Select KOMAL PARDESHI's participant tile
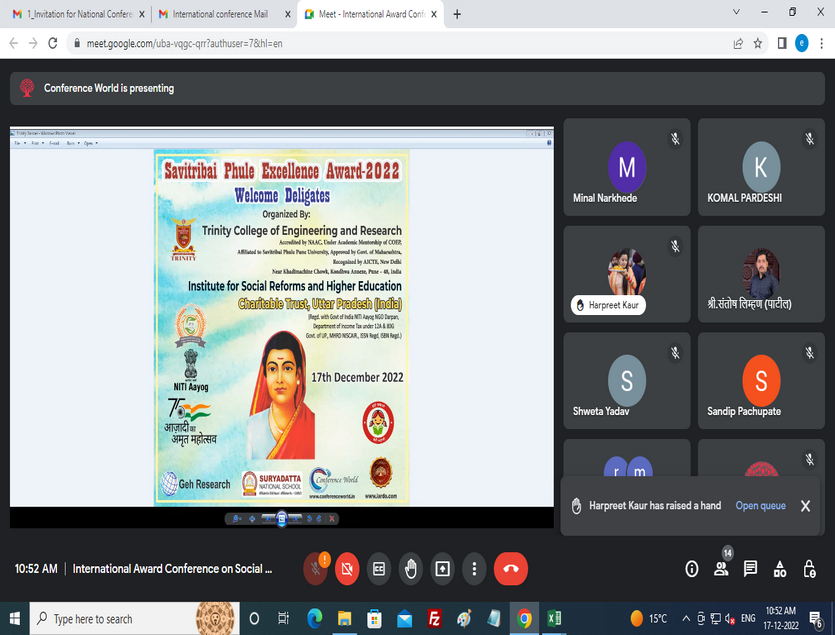The width and height of the screenshot is (835, 635). [x=762, y=167]
